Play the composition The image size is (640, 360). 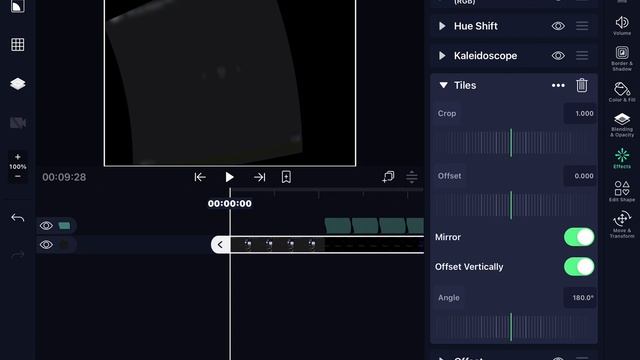pos(229,177)
